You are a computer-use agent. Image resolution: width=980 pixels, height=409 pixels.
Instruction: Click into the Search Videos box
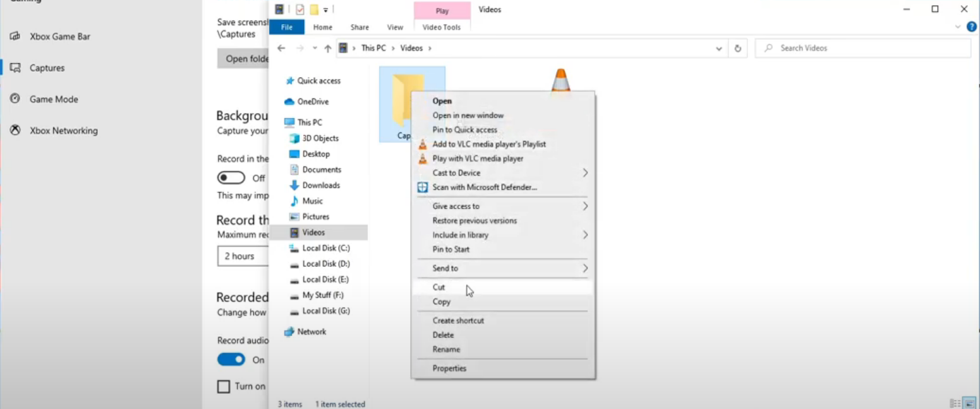(x=862, y=48)
